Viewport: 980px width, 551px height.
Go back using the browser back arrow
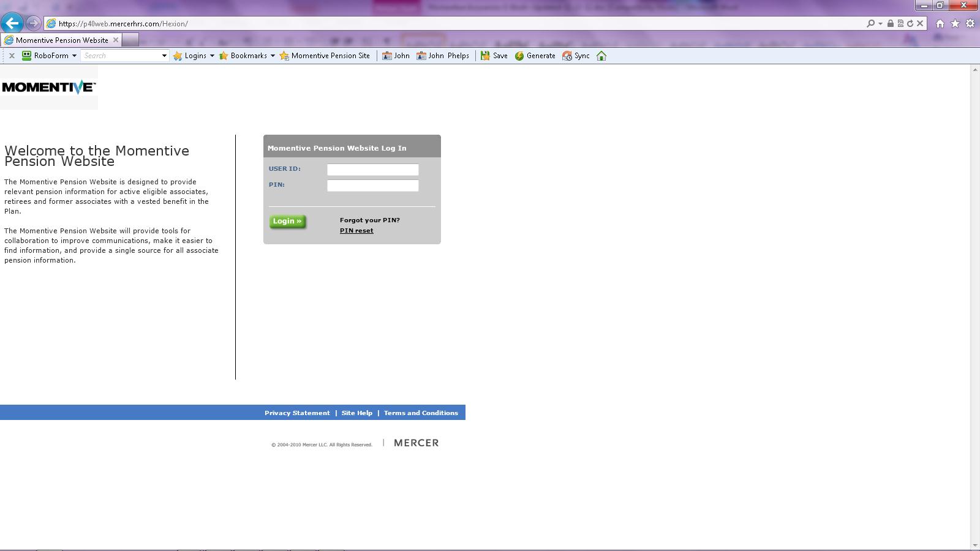12,23
